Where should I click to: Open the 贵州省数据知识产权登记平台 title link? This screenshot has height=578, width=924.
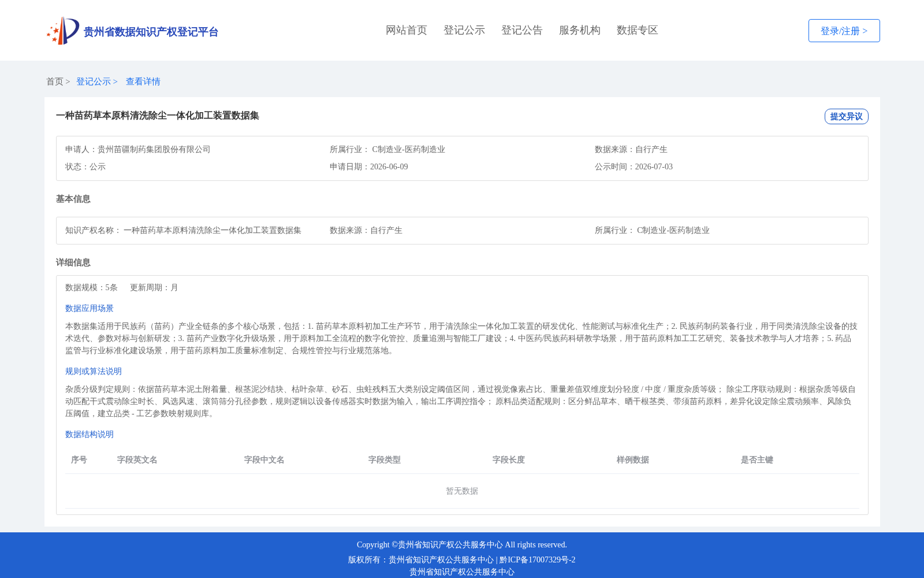click(x=151, y=32)
